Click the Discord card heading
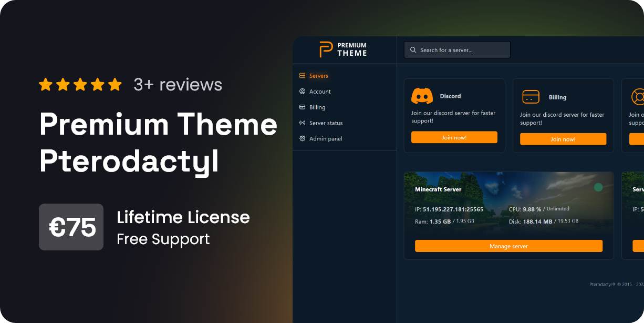 [450, 96]
